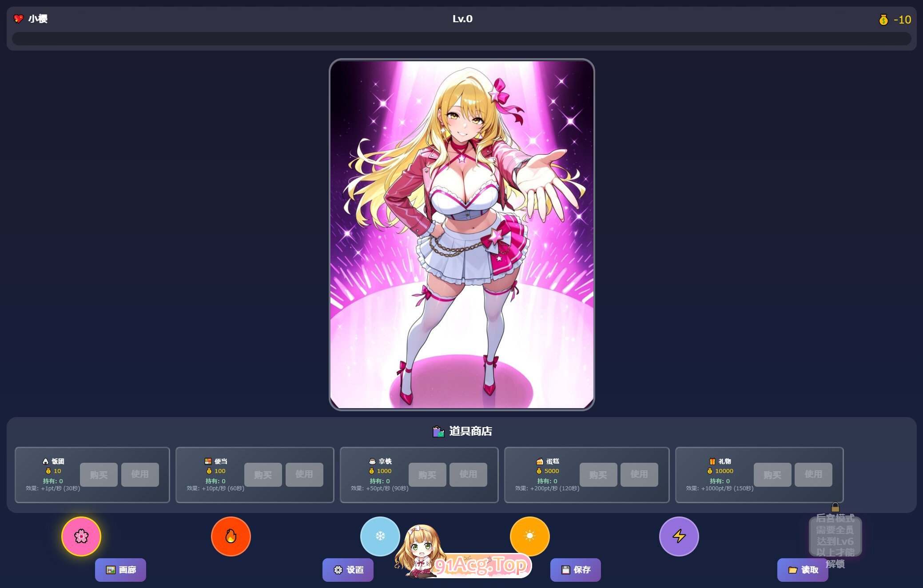The image size is (923, 588).
Task: Click the 保存 save button
Action: click(575, 570)
